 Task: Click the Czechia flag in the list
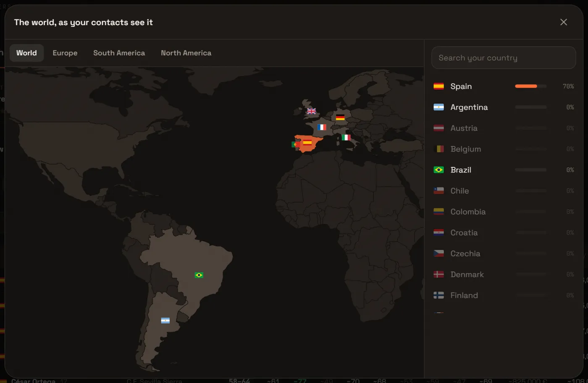[x=438, y=254]
